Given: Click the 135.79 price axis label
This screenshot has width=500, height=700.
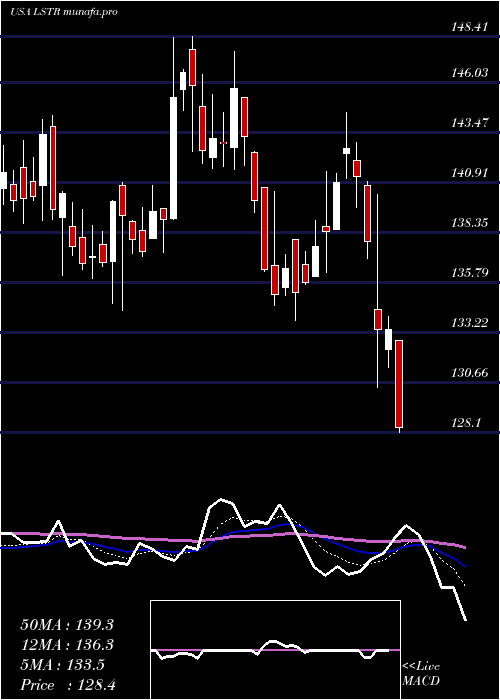Looking at the screenshot, I should 469,273.
